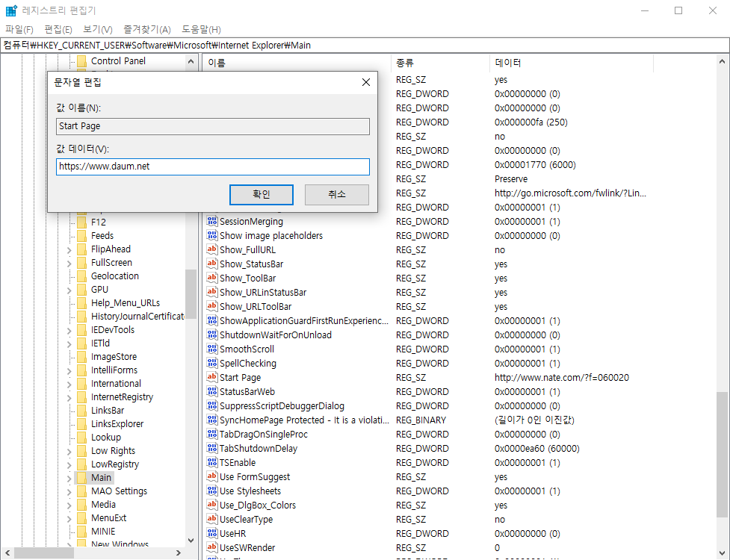730x560 pixels.
Task: Expand the LowRegistry key arrow
Action: pos(69,464)
